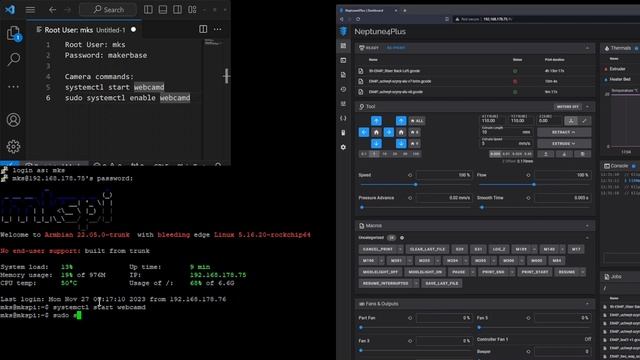640x360 pixels.
Task: Open the CANCEL_PRINT macro dropdown arrow
Action: point(400,249)
